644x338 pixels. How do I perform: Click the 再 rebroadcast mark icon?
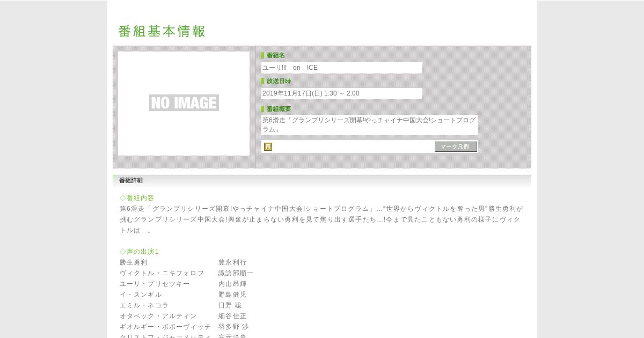268,146
